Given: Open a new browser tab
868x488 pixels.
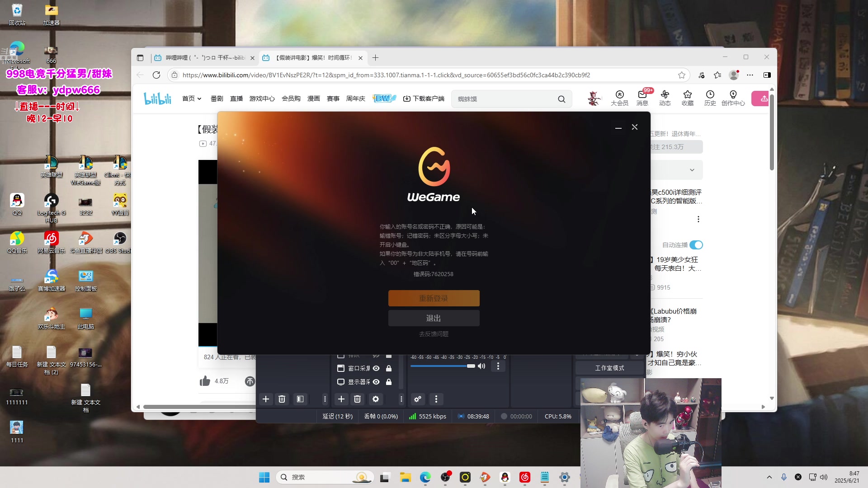Looking at the screenshot, I should [x=375, y=58].
